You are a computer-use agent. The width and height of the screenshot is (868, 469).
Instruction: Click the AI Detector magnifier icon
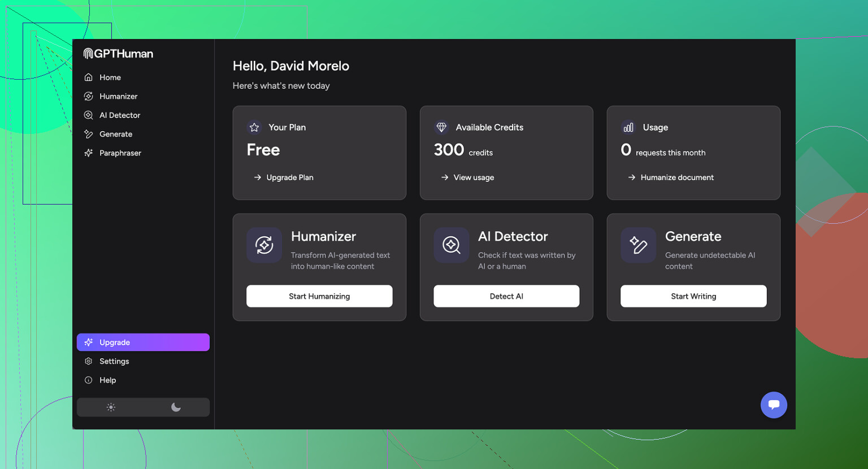[451, 245]
